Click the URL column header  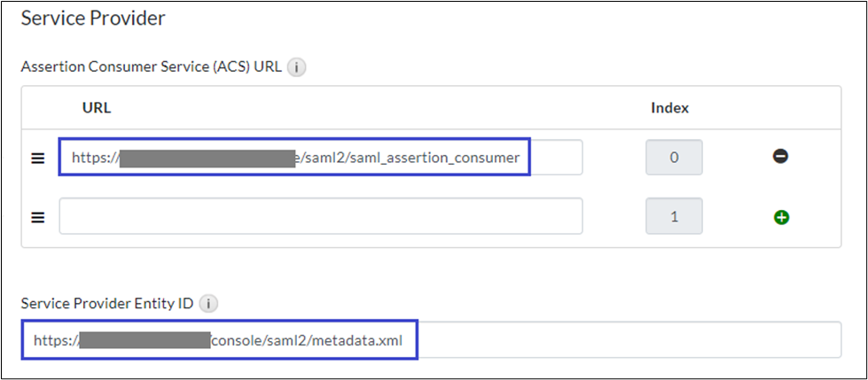pyautogui.click(x=96, y=108)
